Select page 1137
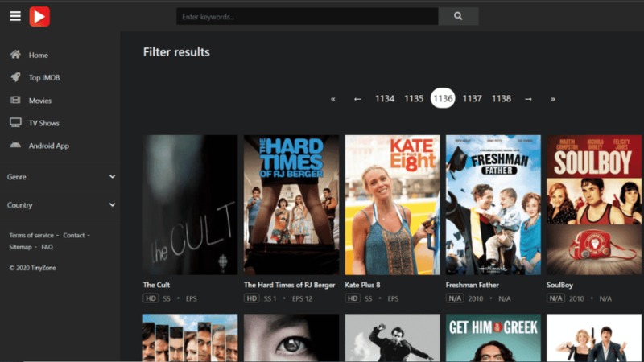644x362 pixels. pyautogui.click(x=472, y=99)
